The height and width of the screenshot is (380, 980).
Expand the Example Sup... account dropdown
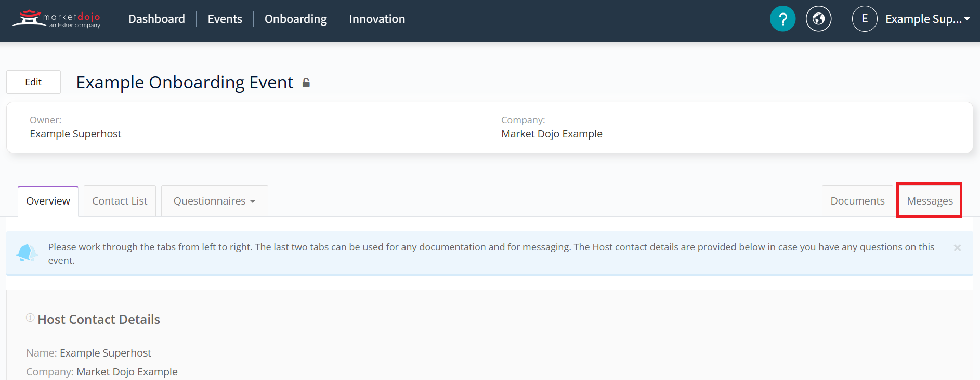(927, 19)
